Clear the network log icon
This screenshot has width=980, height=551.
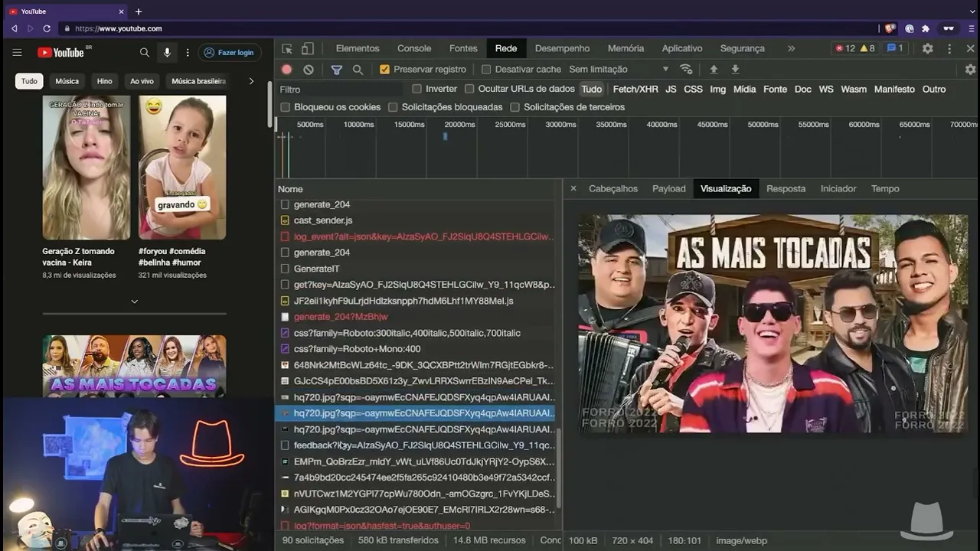pyautogui.click(x=309, y=69)
